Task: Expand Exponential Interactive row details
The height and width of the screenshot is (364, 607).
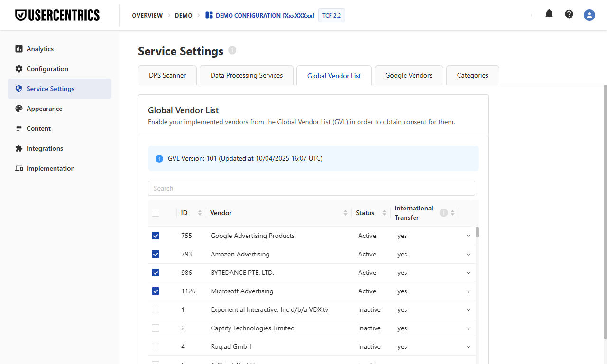Action: (x=469, y=309)
